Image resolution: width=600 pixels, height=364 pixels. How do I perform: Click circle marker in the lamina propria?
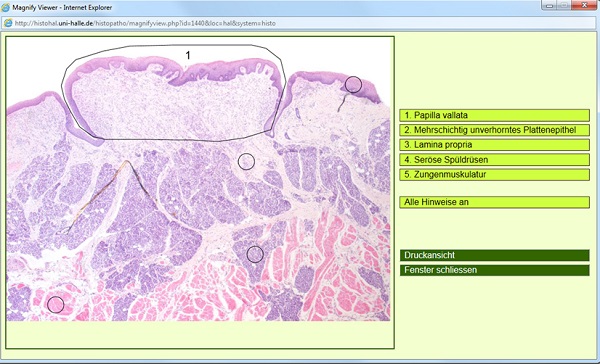pos(246,162)
